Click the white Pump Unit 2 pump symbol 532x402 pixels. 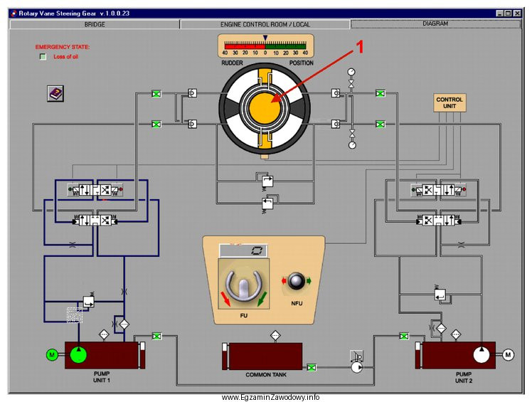tap(482, 355)
